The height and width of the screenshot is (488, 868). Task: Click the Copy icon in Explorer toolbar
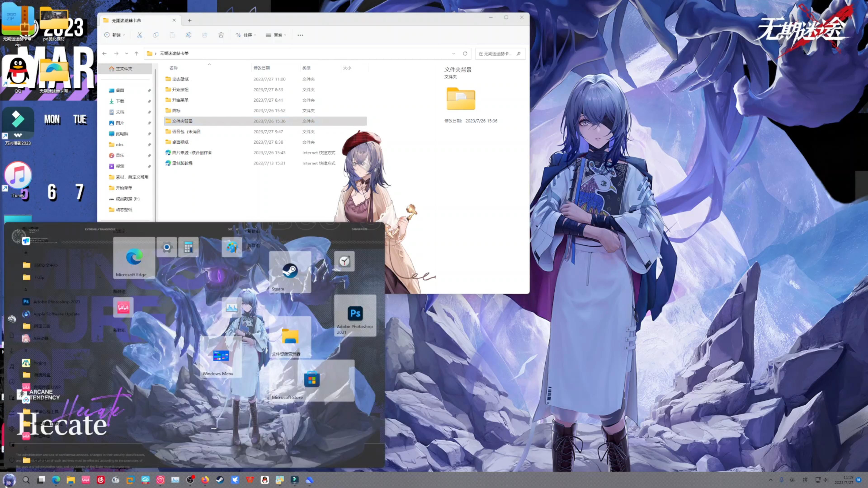coord(156,35)
